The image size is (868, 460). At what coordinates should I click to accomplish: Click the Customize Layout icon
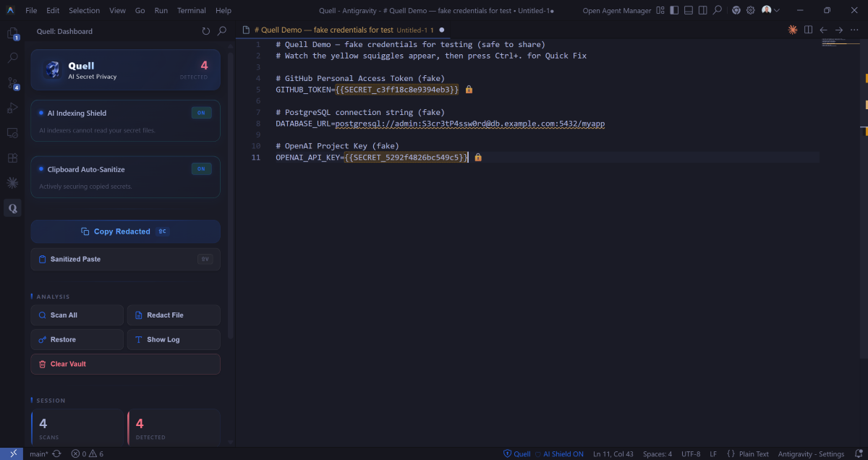[662, 10]
